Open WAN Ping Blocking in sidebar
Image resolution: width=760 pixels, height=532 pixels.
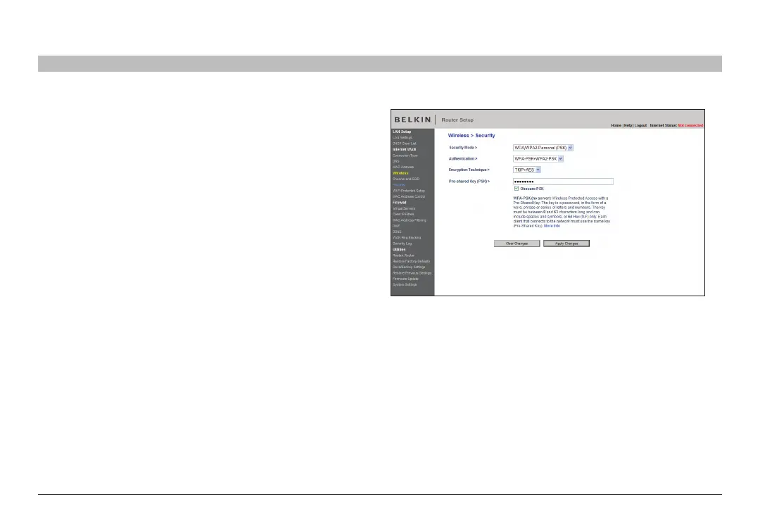pyautogui.click(x=407, y=238)
